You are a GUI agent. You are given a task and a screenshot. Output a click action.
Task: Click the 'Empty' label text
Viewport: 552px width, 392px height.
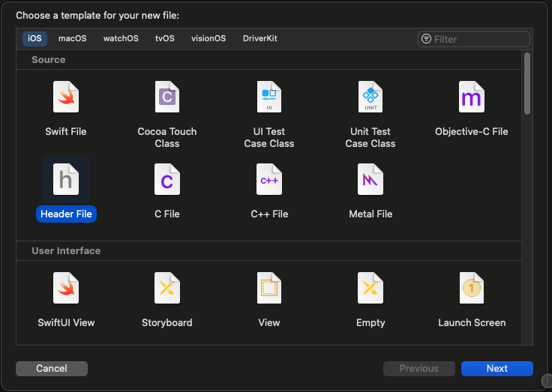[x=370, y=323]
